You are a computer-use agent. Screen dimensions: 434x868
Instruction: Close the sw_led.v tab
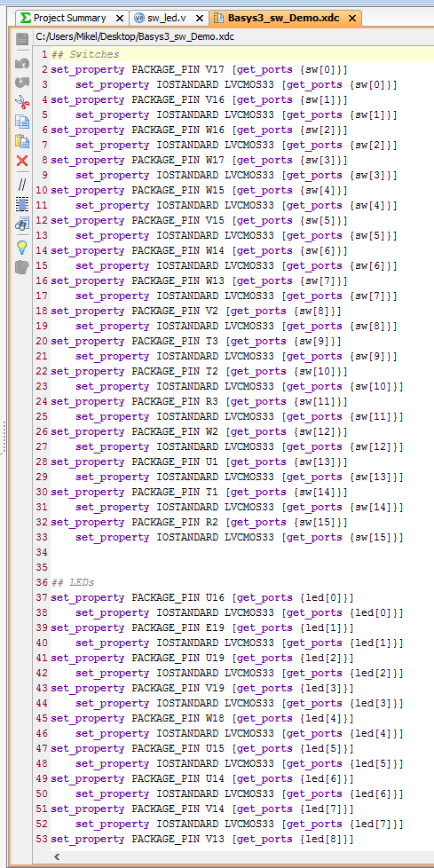200,19
